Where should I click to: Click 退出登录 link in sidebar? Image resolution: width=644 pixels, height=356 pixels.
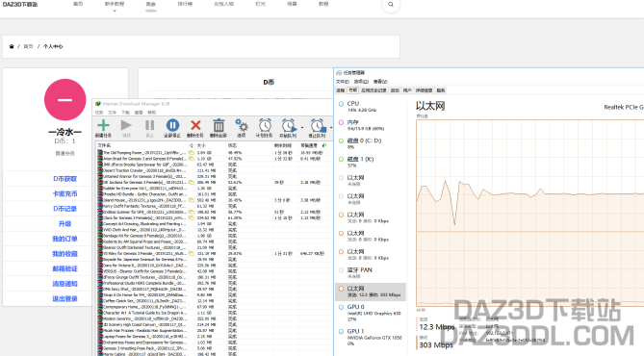coord(64,299)
